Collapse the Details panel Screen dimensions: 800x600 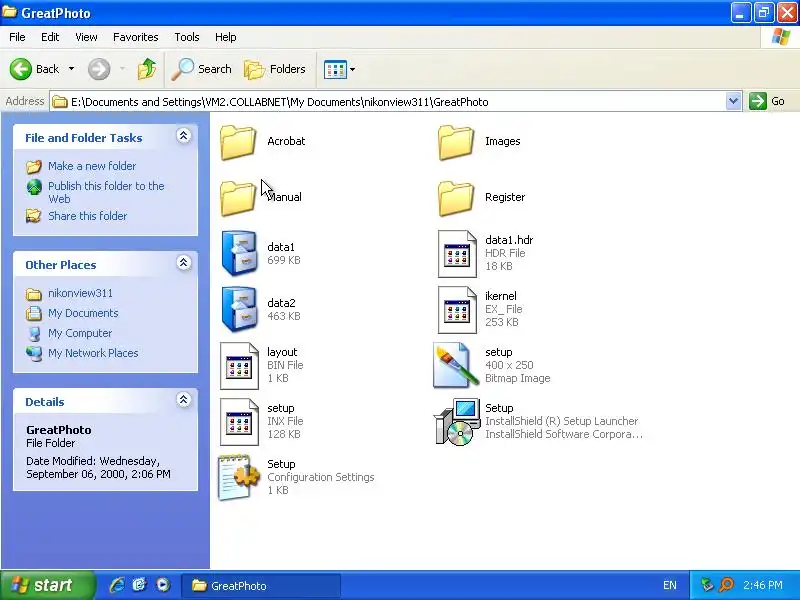tap(184, 399)
